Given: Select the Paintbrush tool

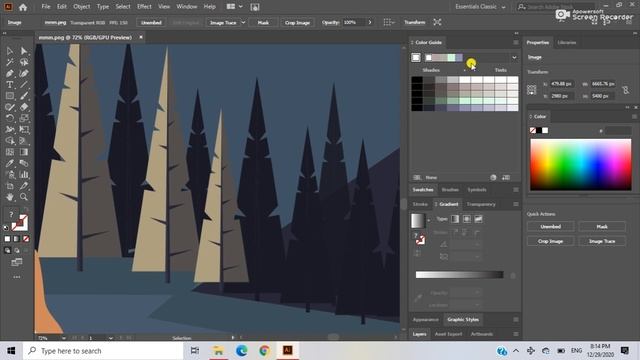Looking at the screenshot, I should (x=24, y=96).
